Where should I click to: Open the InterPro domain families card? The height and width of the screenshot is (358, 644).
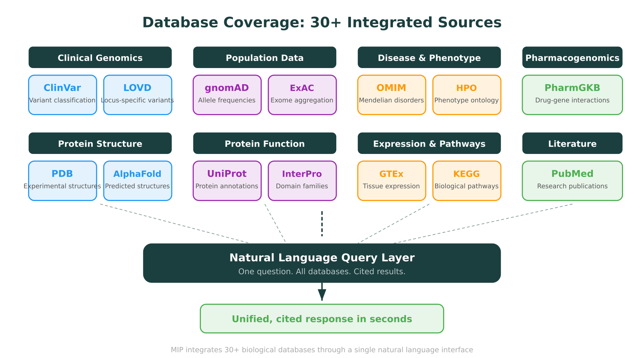302,181
